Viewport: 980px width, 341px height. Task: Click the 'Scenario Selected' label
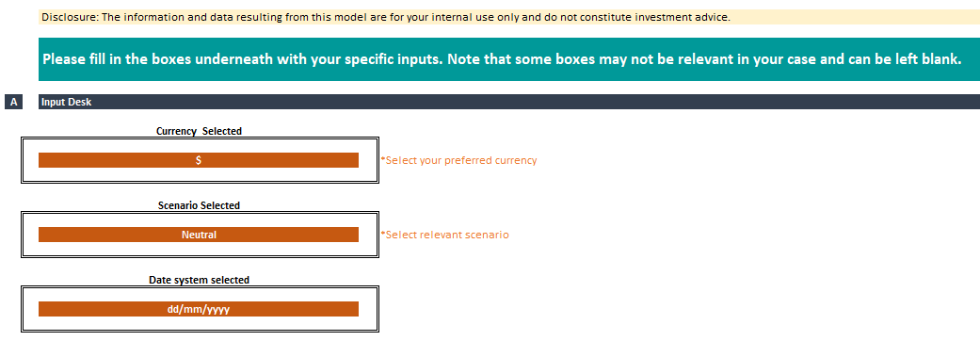pos(199,206)
